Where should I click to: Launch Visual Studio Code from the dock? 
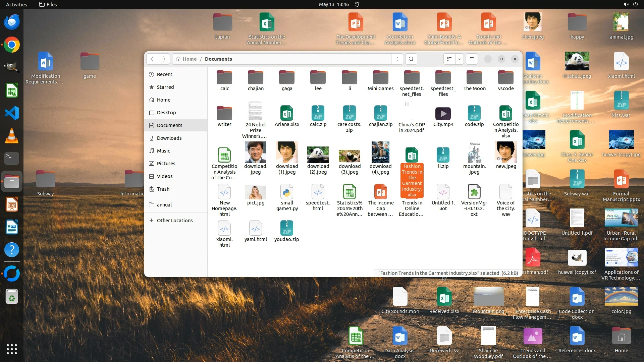tap(12, 113)
